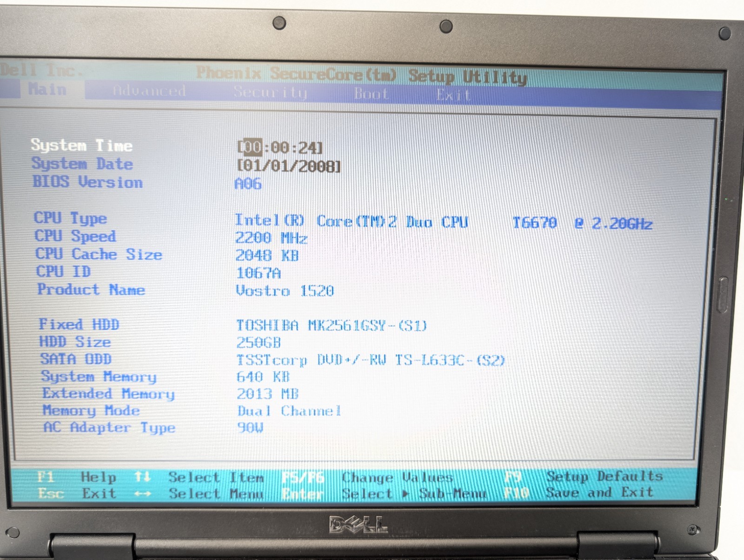Click the Sub-Menu triangle arrow icon
The height and width of the screenshot is (560, 744).
tap(405, 493)
